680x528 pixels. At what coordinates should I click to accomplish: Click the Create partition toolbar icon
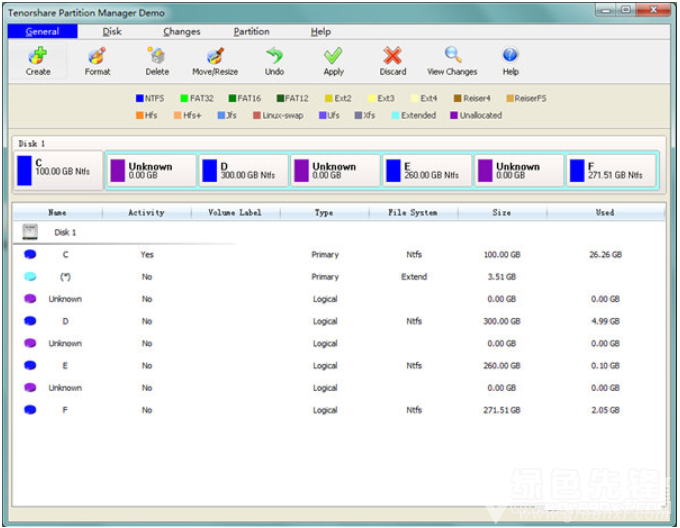(38, 55)
